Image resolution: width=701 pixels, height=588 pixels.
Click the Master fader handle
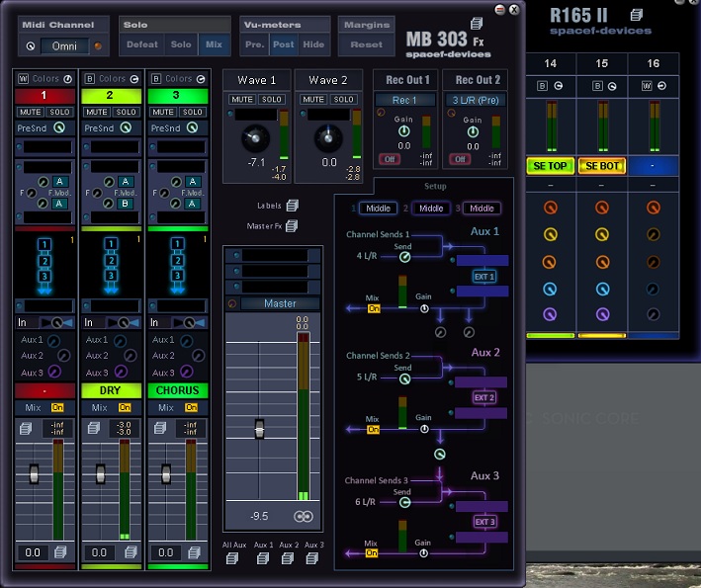(x=259, y=429)
